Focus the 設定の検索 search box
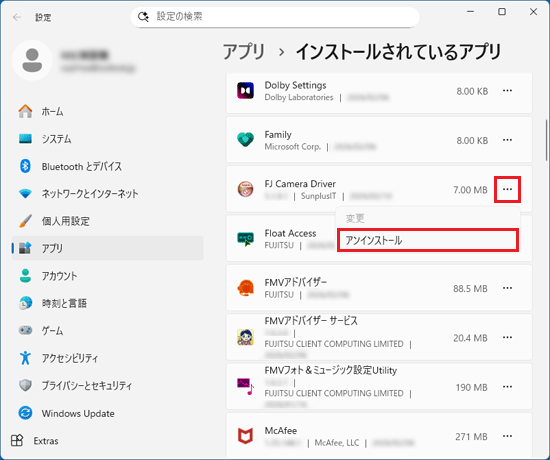This screenshot has height=460, width=550. 275,17
